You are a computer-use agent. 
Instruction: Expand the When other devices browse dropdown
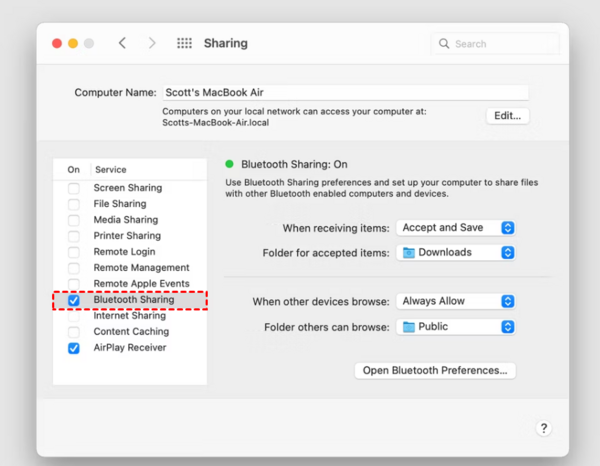point(455,301)
